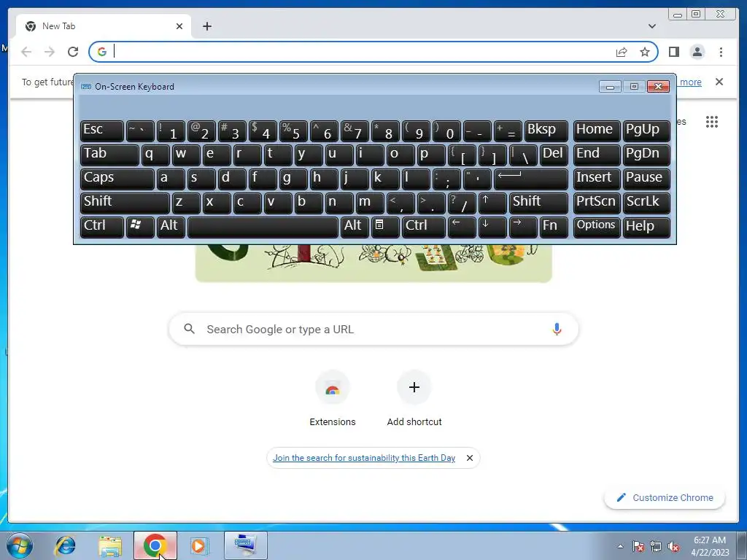Click the Pause key
This screenshot has height=560, width=747.
646,179
